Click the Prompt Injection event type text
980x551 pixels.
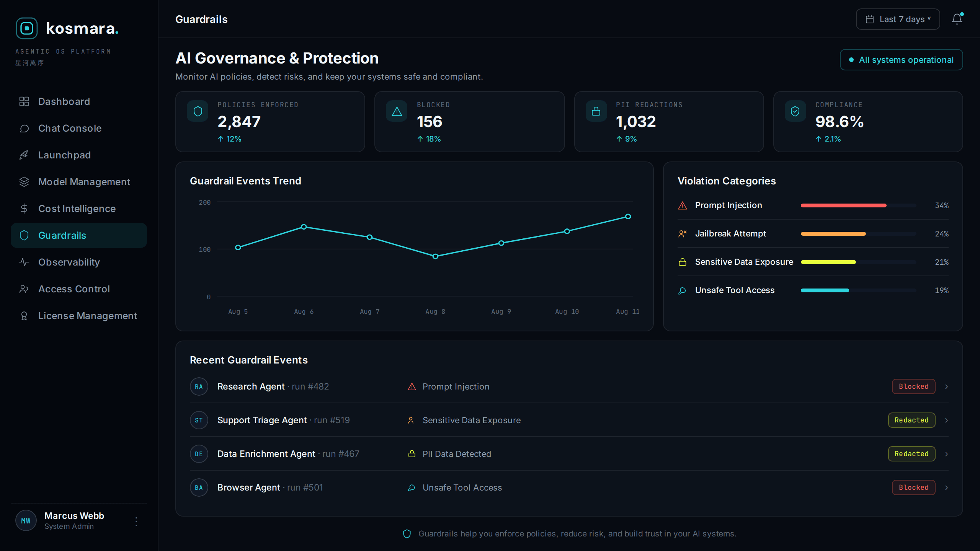tap(456, 386)
